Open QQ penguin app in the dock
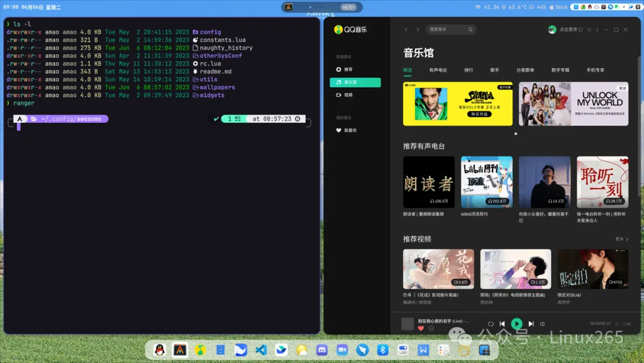 [160, 350]
